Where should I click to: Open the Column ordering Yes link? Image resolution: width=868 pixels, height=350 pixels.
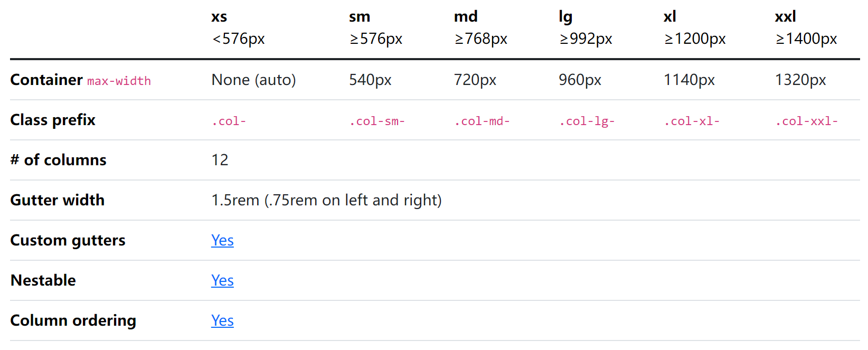point(222,320)
